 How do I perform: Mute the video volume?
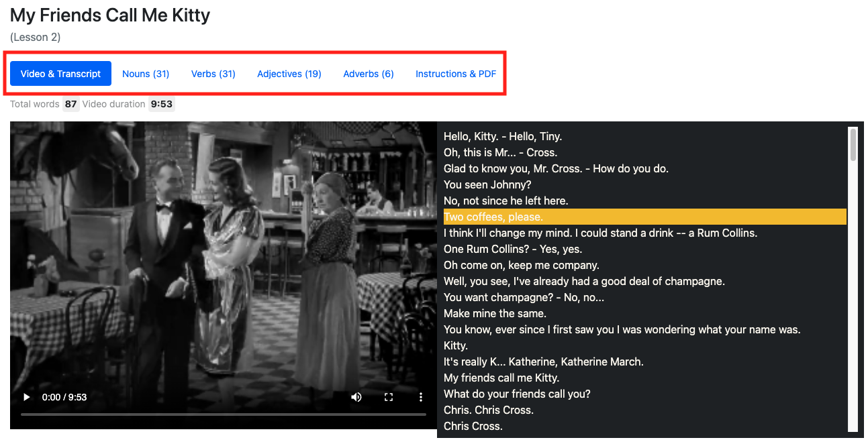coord(356,397)
